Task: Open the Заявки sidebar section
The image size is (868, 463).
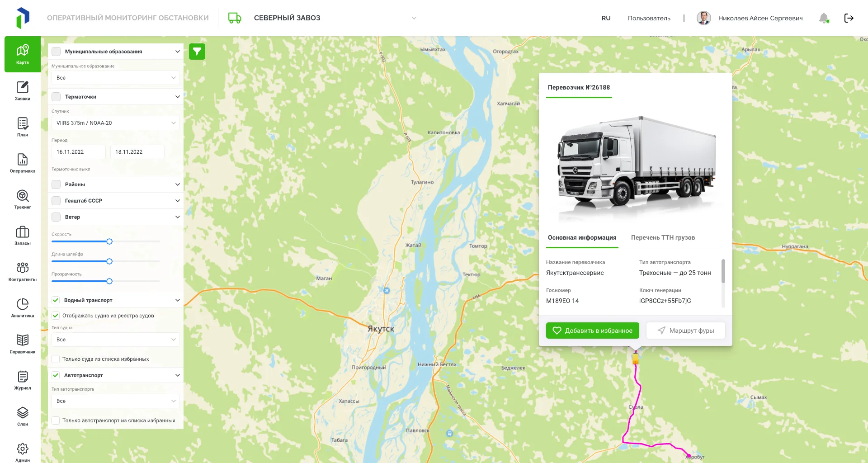Action: coord(23,90)
